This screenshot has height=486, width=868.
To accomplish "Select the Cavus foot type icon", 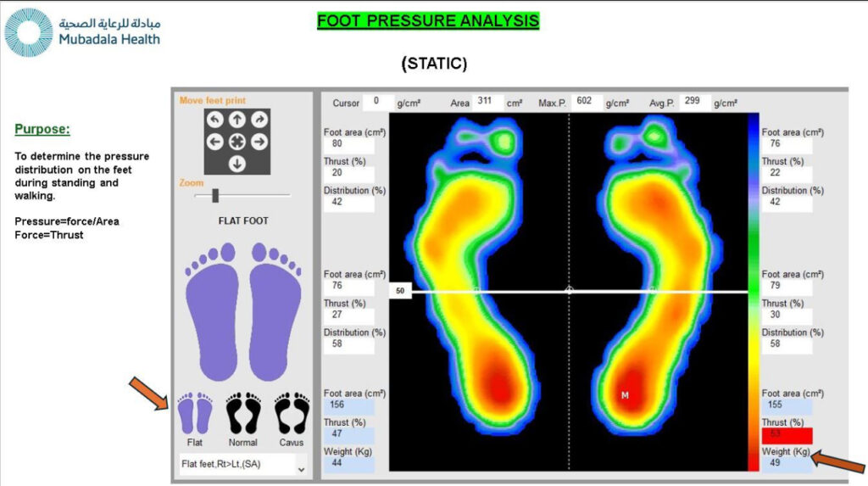I will tap(292, 414).
